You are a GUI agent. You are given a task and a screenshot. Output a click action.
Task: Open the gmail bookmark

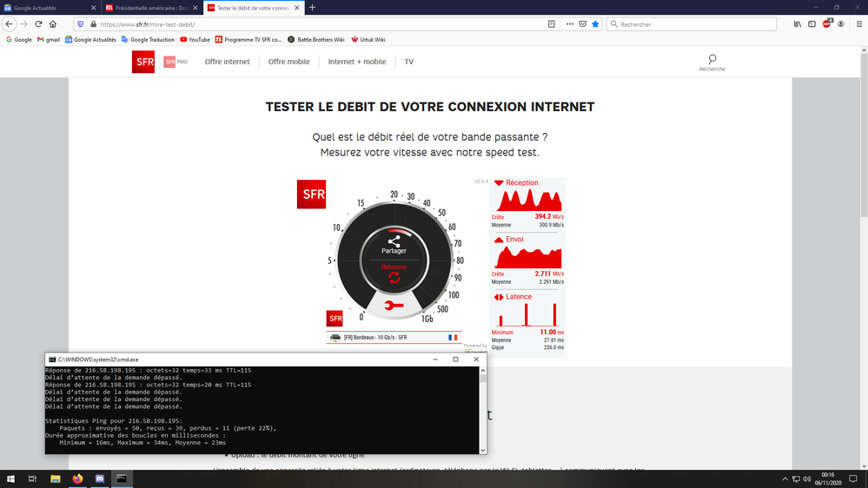point(48,40)
